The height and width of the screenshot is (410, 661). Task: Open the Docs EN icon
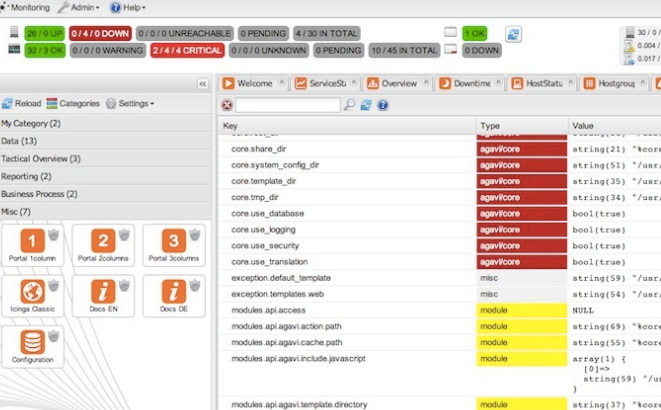tap(103, 291)
